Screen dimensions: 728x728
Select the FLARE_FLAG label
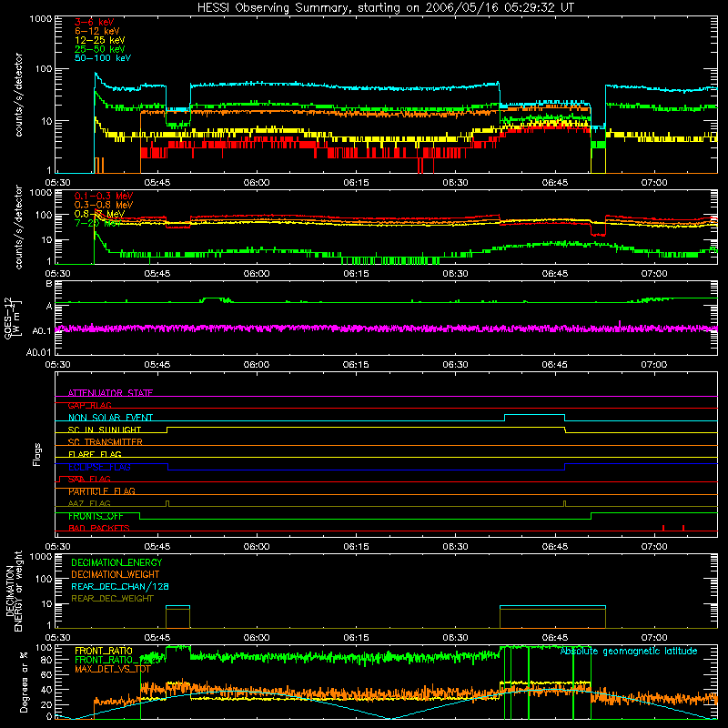tap(95, 454)
